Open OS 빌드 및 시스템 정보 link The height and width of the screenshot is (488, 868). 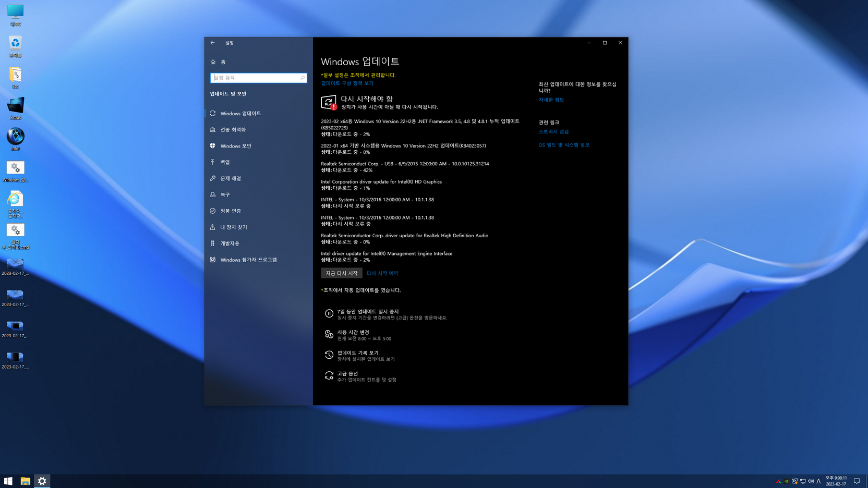pos(564,145)
